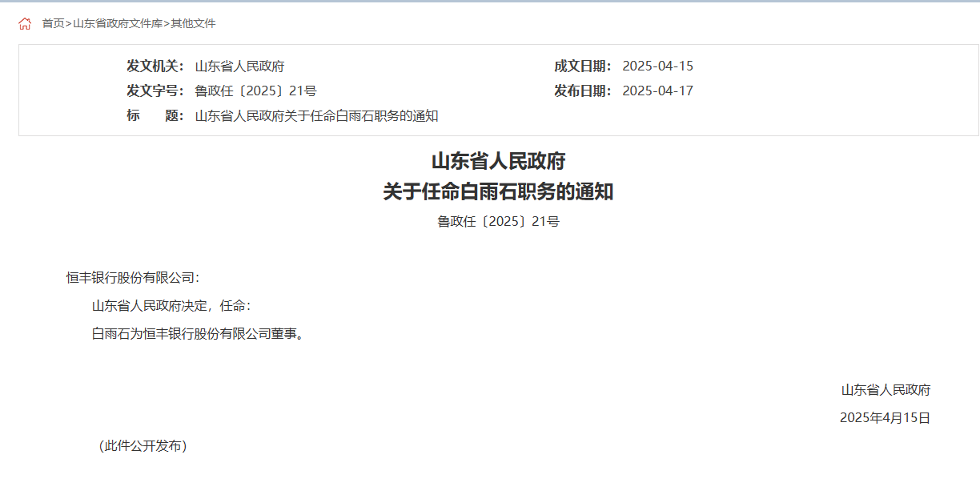Open the 首页 breadcrumb link
The height and width of the screenshot is (499, 980).
point(53,24)
